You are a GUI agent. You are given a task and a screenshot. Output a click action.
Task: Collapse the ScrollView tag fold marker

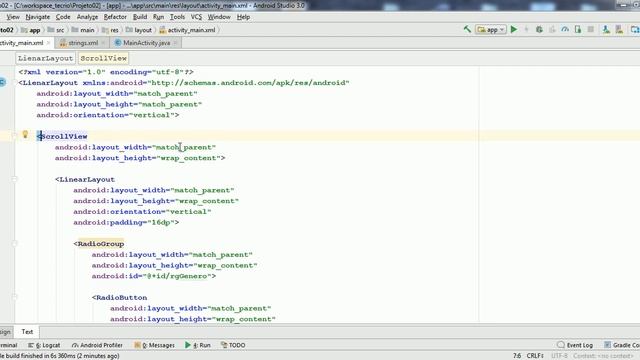[x=15, y=136]
